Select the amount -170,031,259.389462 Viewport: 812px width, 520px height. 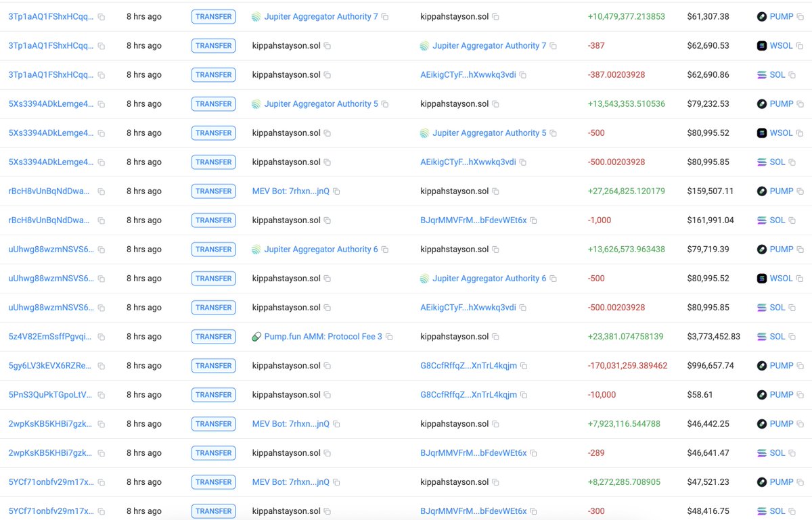(628, 366)
